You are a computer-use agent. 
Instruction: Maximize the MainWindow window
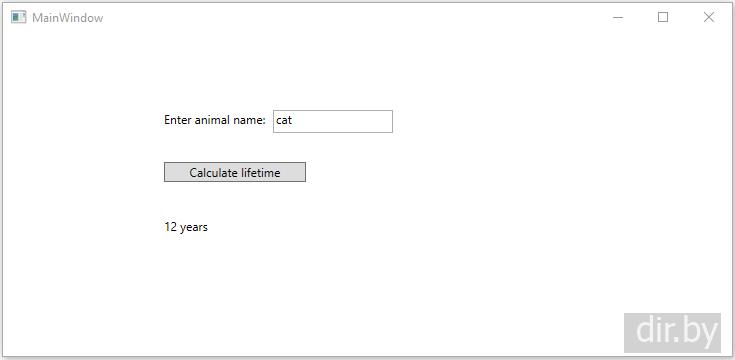click(663, 17)
